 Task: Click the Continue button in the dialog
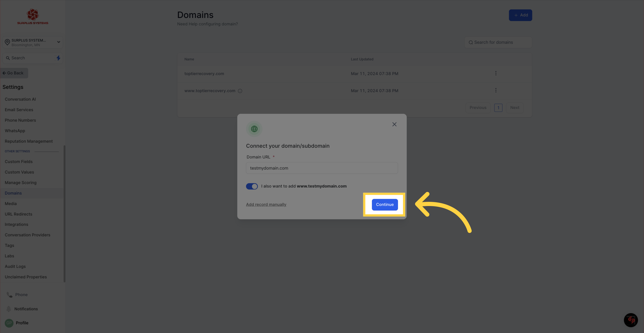[385, 204]
